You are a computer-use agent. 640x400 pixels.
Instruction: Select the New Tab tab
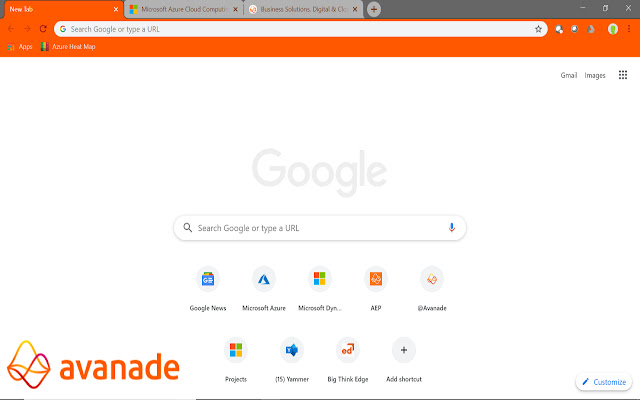(63, 9)
